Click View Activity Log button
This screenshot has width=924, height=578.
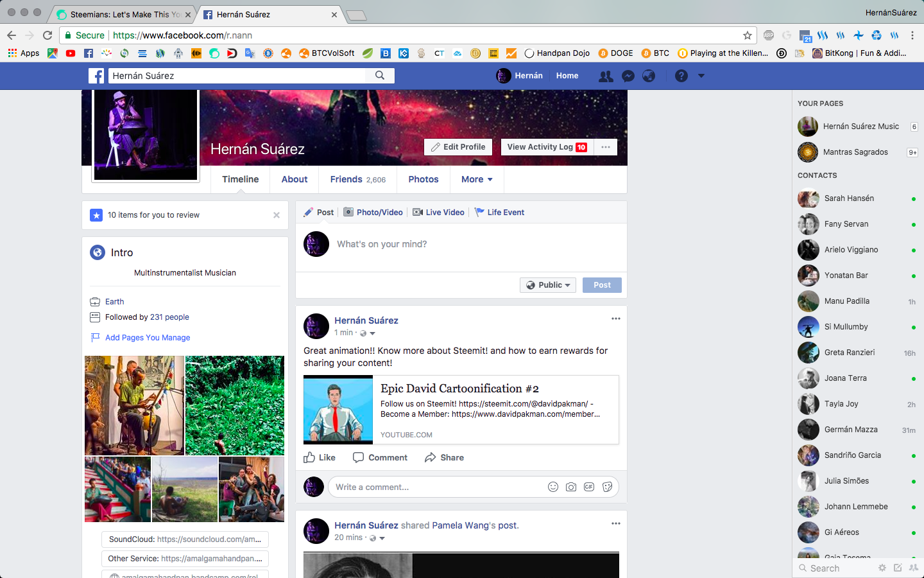coord(547,147)
